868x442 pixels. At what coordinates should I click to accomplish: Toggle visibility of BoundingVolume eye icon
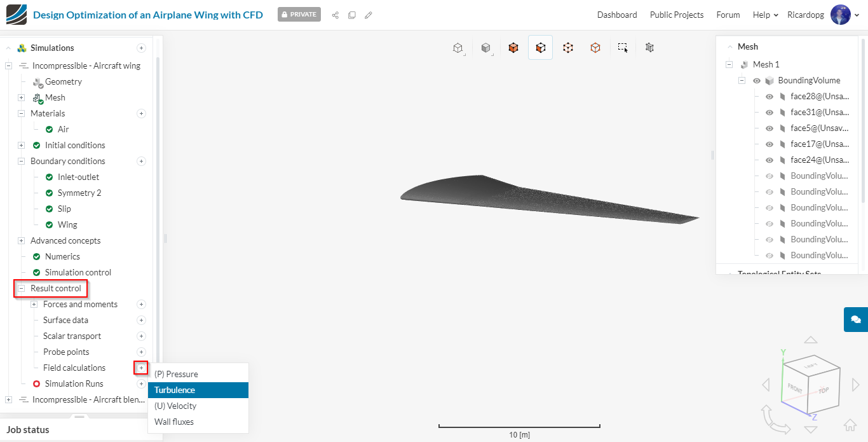[x=757, y=81]
